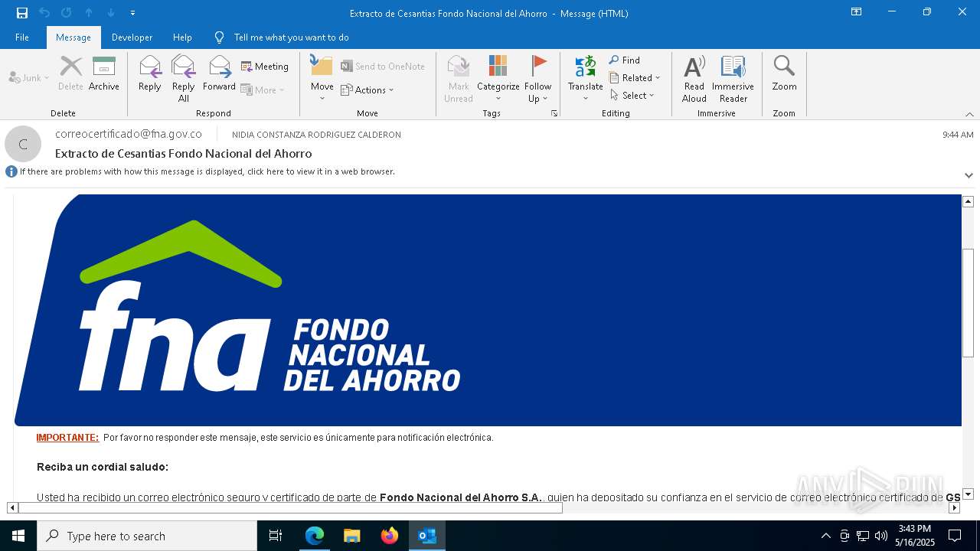Launch Microsoft Edge from the taskbar
The height and width of the screenshot is (551, 980).
[315, 536]
